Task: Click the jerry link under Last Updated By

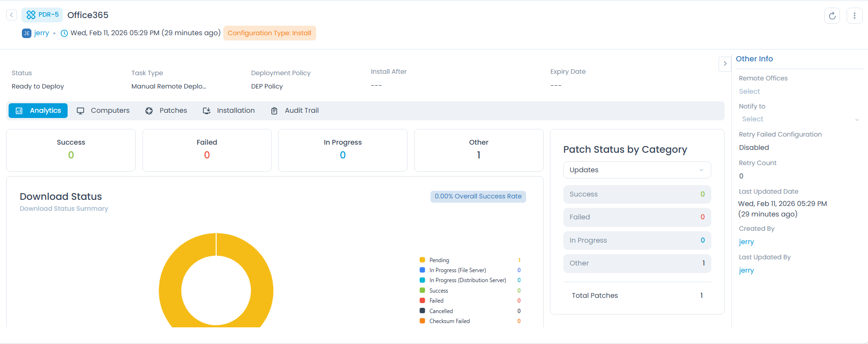Action: (746, 270)
